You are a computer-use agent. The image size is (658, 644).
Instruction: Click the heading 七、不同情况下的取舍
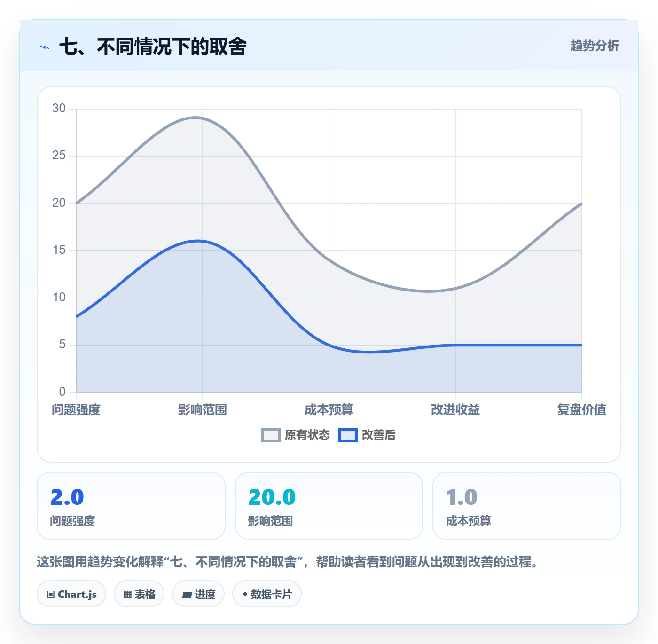tap(153, 47)
